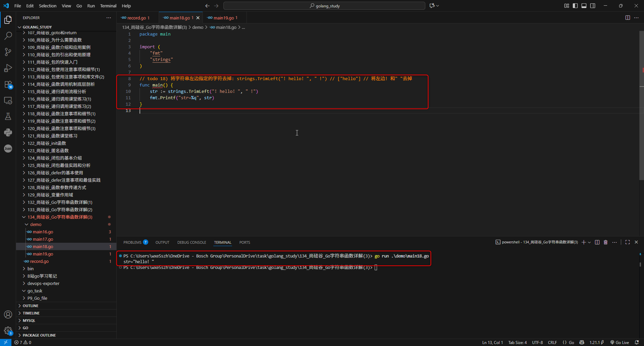Go forward with the title bar forward arrow
Image resolution: width=644 pixels, height=346 pixels.
coord(216,6)
